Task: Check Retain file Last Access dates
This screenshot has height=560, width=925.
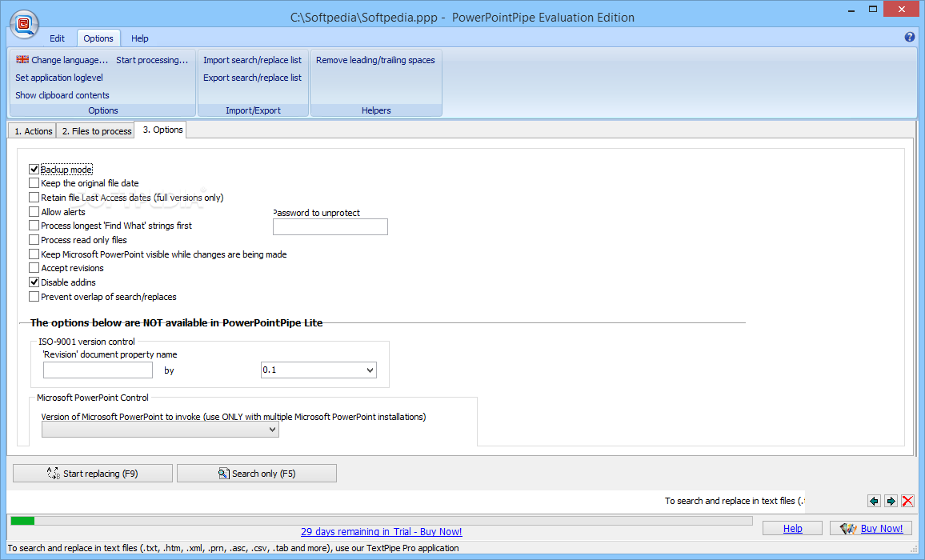Action: [x=34, y=197]
